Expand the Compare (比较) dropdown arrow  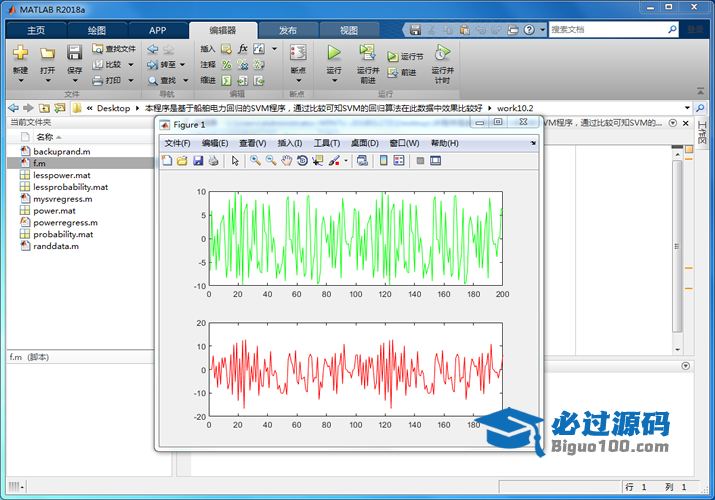(131, 65)
